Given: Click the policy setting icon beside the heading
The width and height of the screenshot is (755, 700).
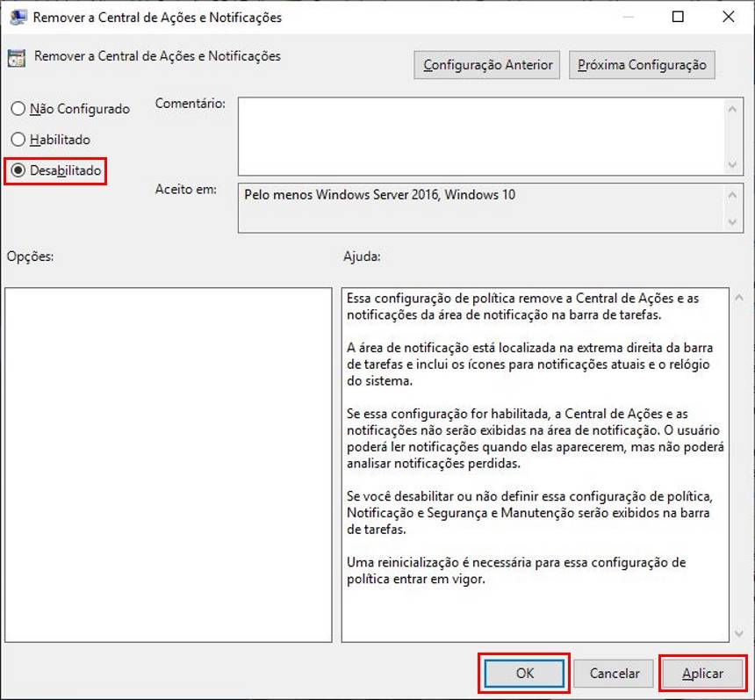Looking at the screenshot, I should 17,58.
